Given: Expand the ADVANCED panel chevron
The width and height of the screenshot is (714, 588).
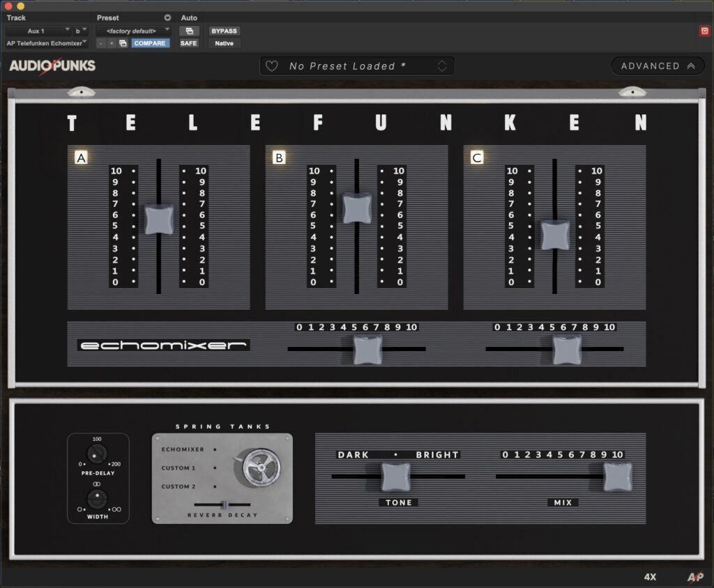Looking at the screenshot, I should coord(691,66).
